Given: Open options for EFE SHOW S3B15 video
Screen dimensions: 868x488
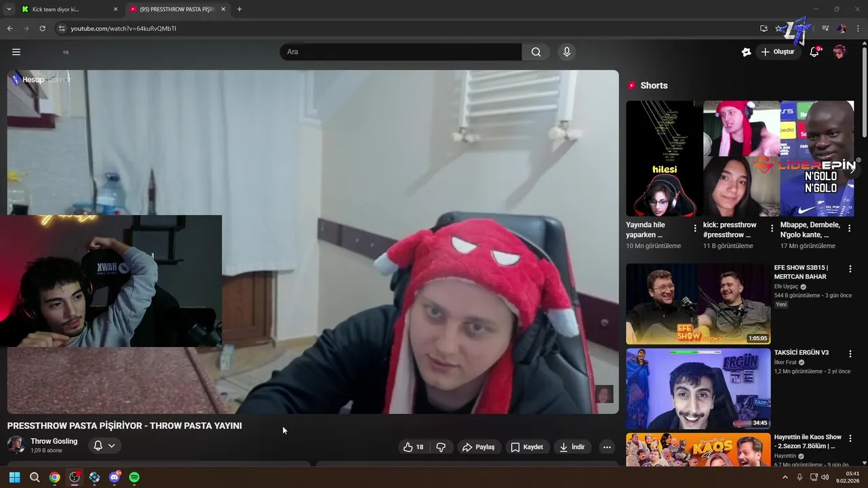Looking at the screenshot, I should 850,269.
